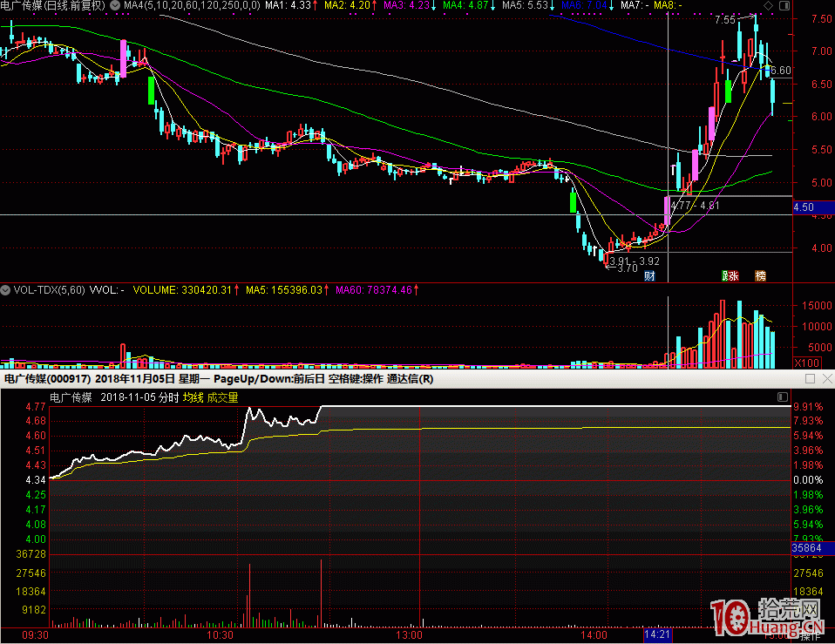
Task: Click the 10:30 time axis label
Action: point(220,635)
